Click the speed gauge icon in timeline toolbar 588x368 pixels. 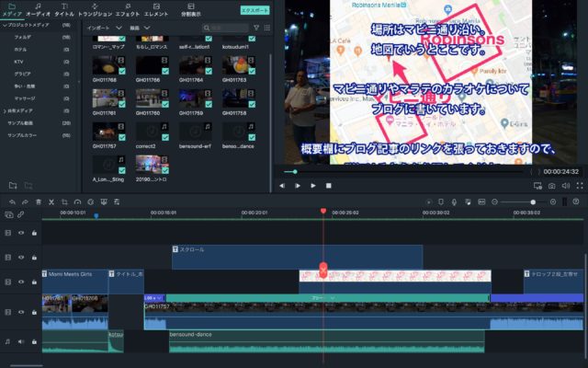coord(76,201)
